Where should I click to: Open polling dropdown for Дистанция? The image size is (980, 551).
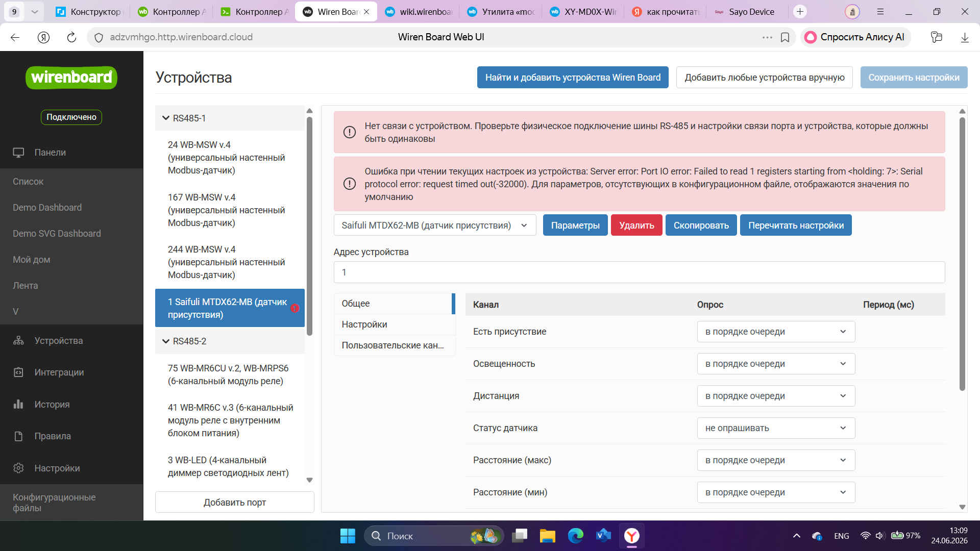tap(776, 396)
